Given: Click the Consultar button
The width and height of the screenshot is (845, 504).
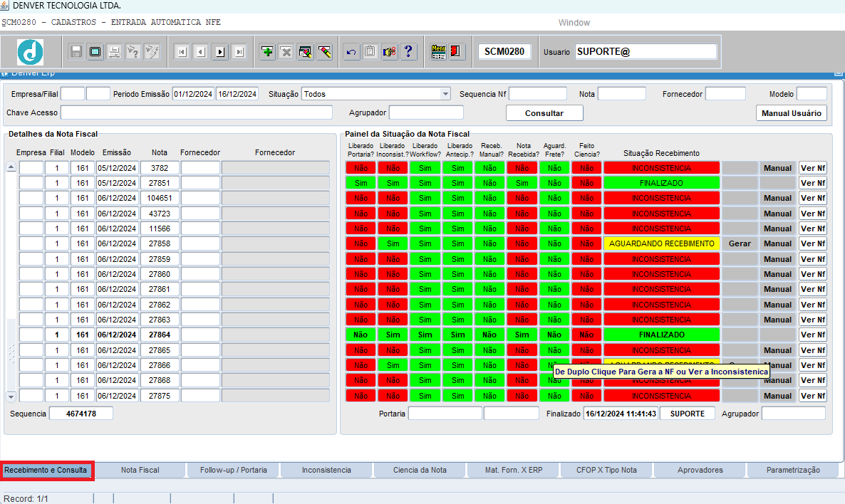Looking at the screenshot, I should 544,113.
